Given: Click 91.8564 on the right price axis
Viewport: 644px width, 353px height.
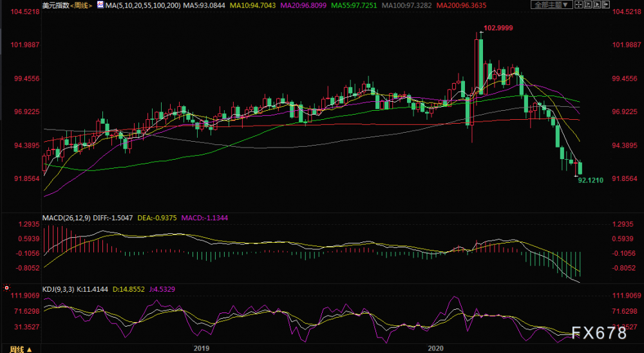Looking at the screenshot, I should pos(624,179).
